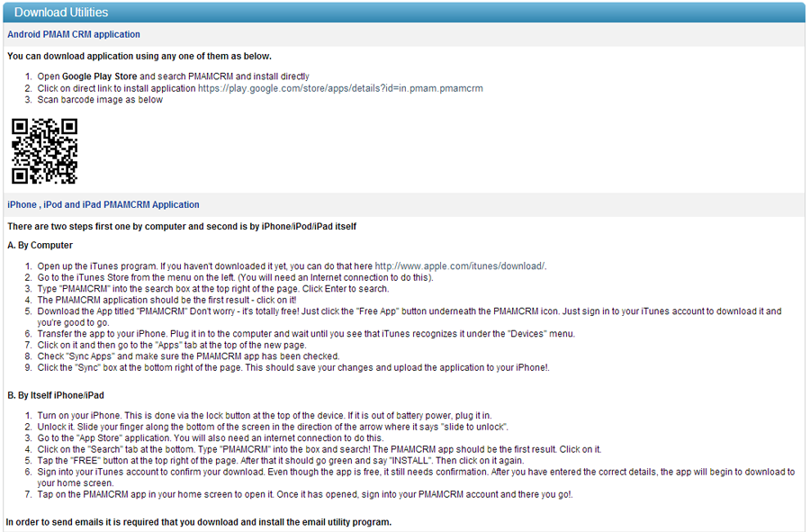Click the 'Unlock it. Slide your finger' step

[x=273, y=428]
